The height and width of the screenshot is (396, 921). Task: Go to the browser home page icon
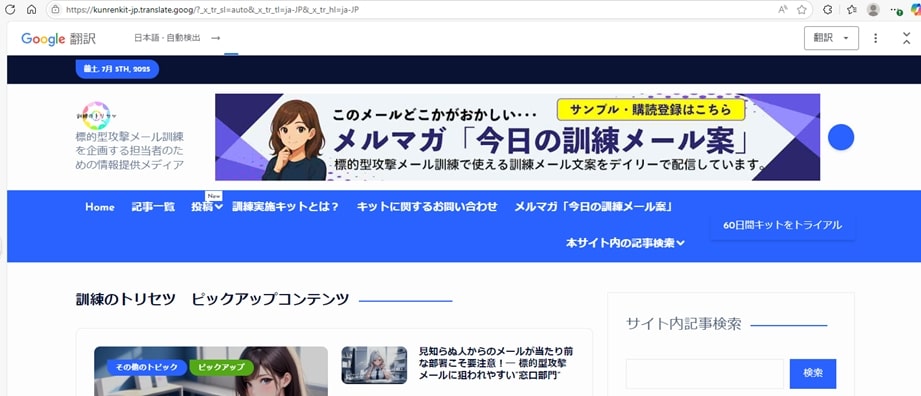(32, 9)
